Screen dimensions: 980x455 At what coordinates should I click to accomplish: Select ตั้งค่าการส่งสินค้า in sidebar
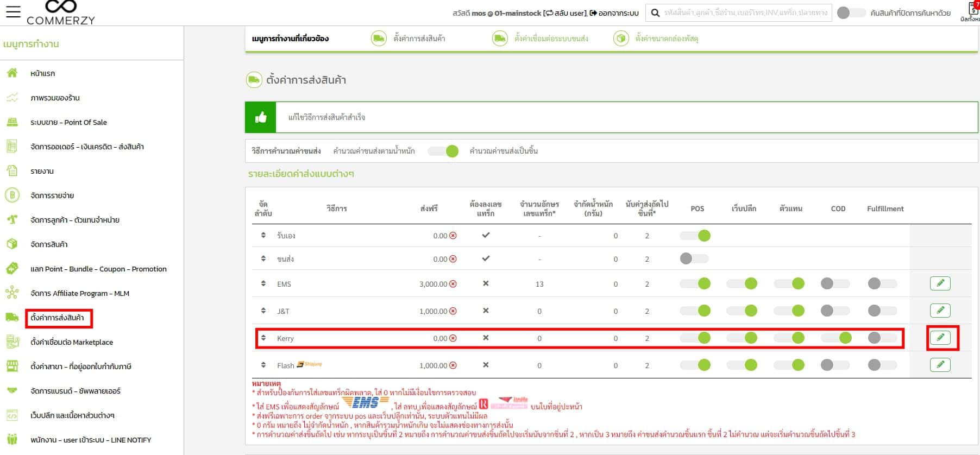[x=58, y=318]
